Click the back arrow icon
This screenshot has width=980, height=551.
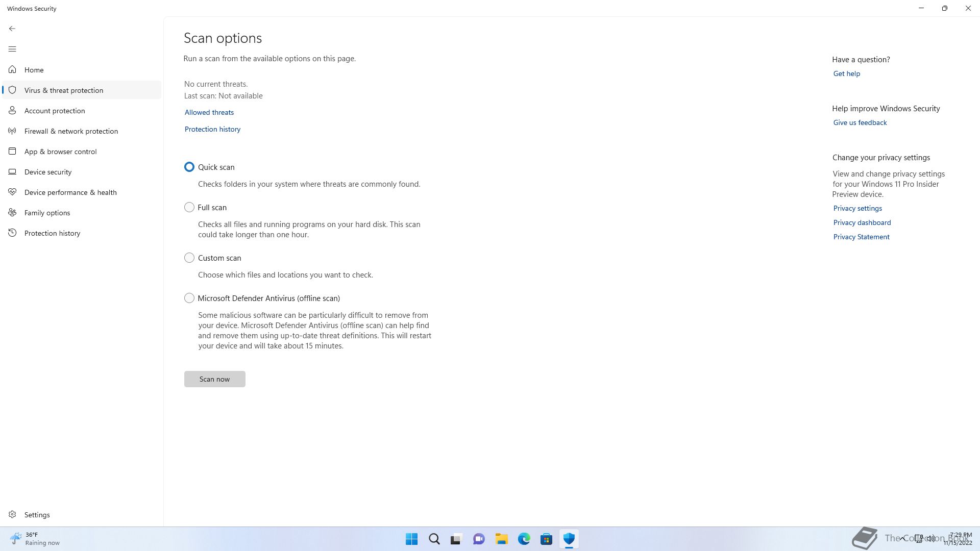point(12,29)
